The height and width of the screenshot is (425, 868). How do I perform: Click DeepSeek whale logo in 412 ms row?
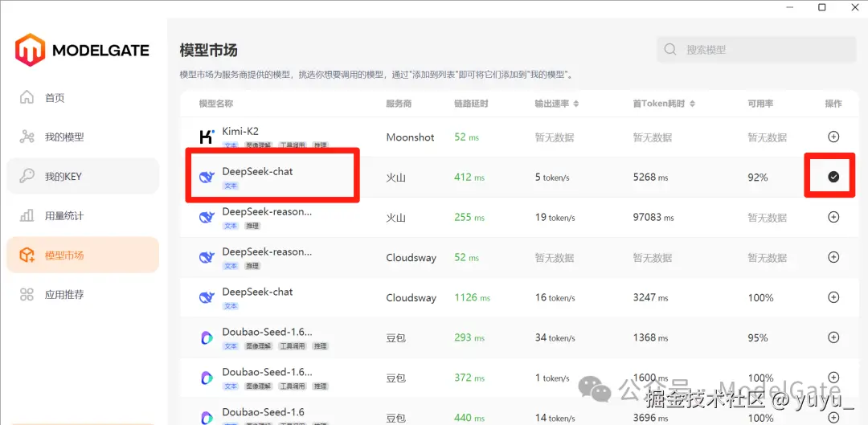point(207,177)
